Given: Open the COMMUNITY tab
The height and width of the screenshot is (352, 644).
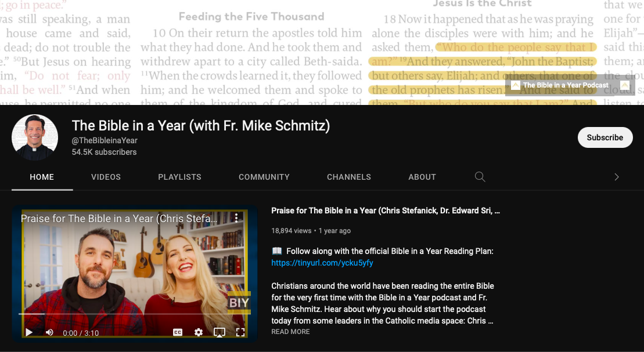Looking at the screenshot, I should (x=264, y=177).
